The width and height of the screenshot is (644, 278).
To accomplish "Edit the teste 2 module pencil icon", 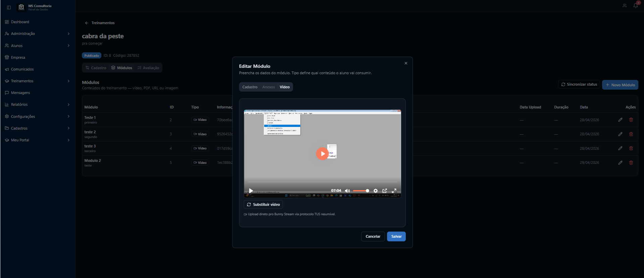I will (620, 134).
